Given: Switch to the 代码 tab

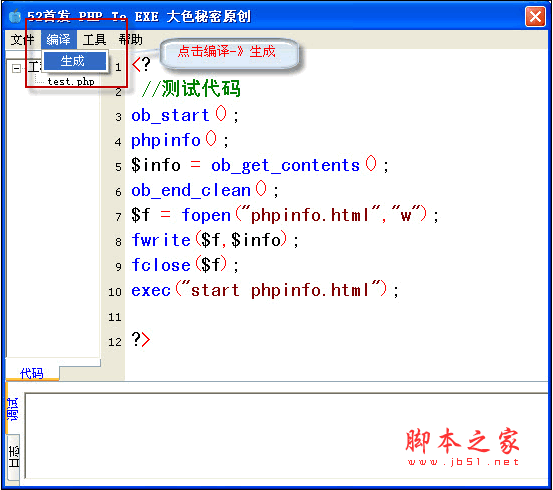Looking at the screenshot, I should pyautogui.click(x=32, y=373).
